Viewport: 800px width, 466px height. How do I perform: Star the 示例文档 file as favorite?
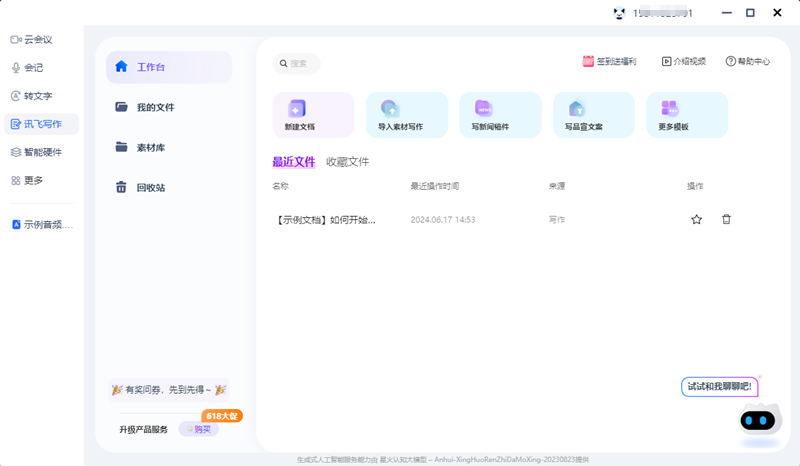696,219
